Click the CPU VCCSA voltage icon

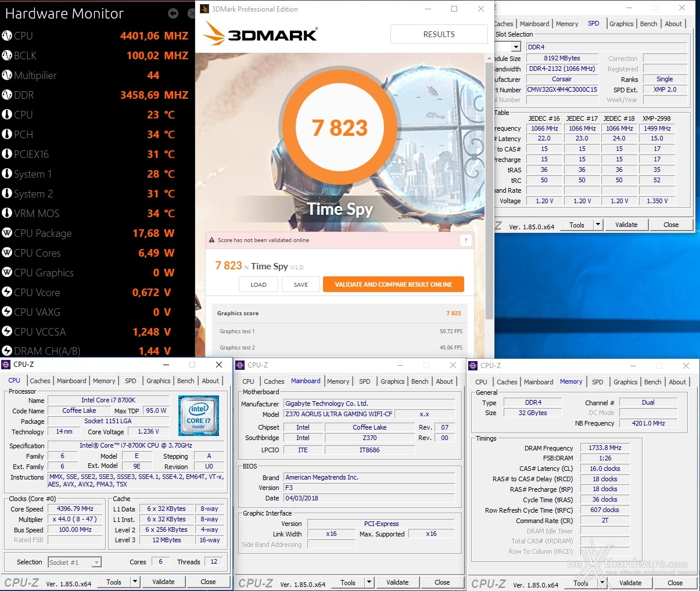[7, 331]
